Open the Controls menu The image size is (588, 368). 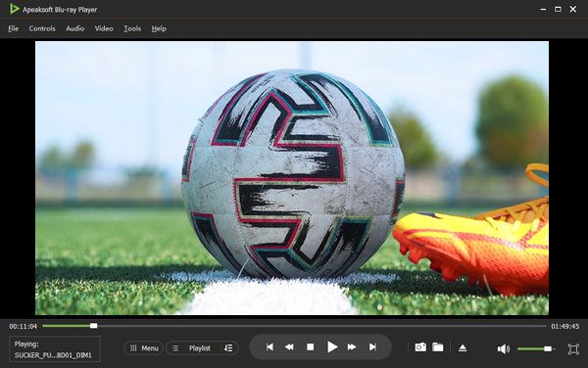42,28
